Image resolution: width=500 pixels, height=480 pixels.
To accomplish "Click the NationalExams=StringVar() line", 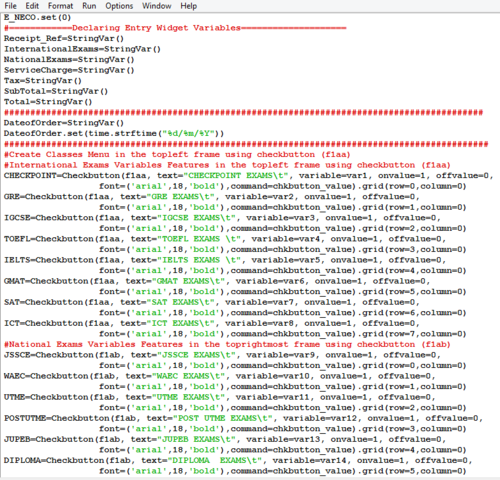I will [x=69, y=60].
